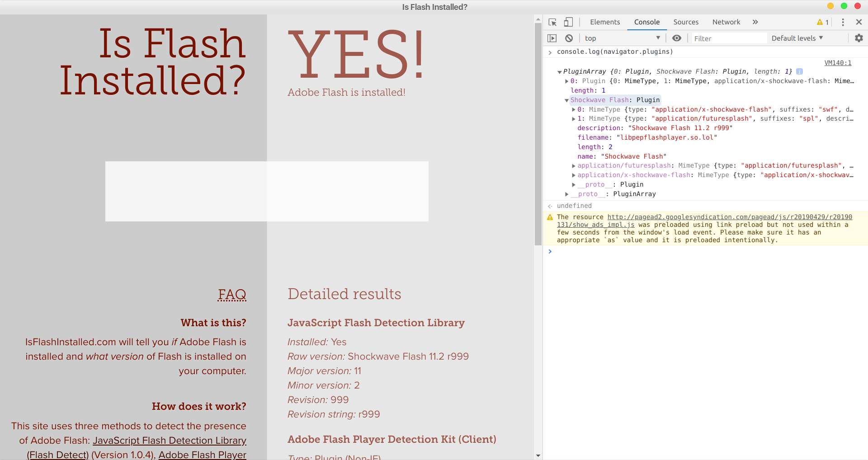Click the "What is this?" heading
The width and height of the screenshot is (868, 460).
pyautogui.click(x=213, y=323)
